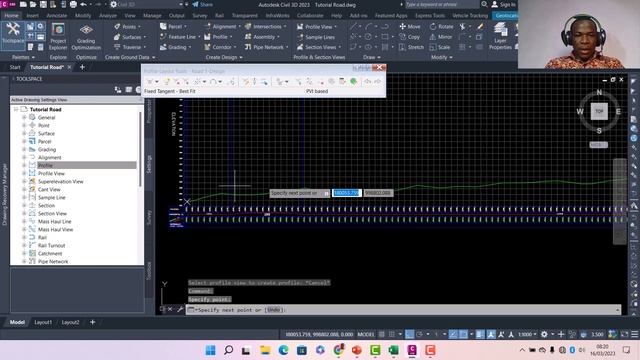The height and width of the screenshot is (360, 640).
Task: Click the Sample Lines tool
Action: (x=316, y=37)
